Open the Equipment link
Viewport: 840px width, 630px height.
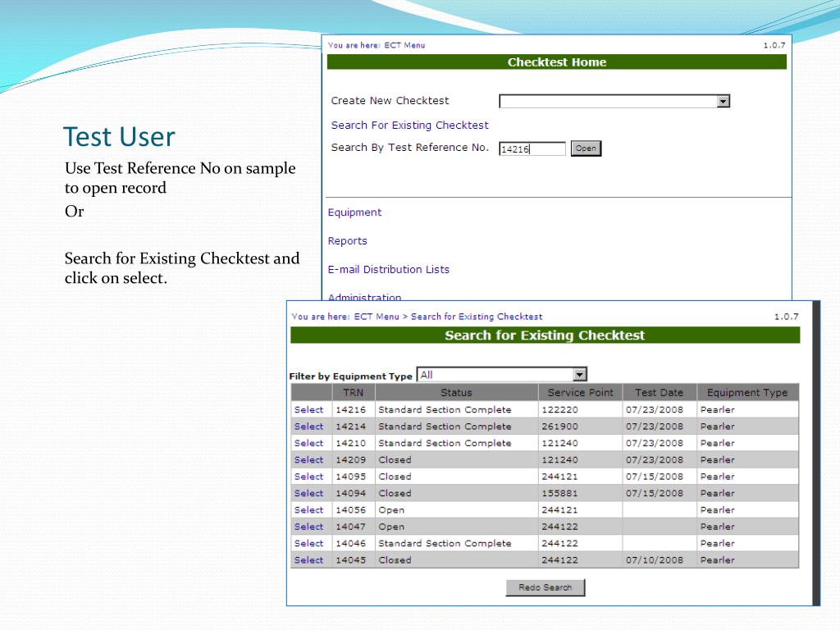(x=354, y=212)
